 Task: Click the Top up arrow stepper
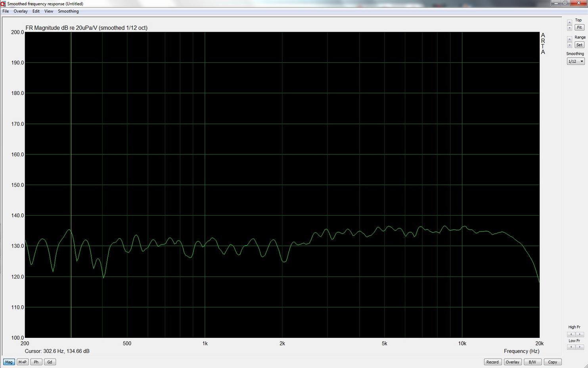coord(569,22)
